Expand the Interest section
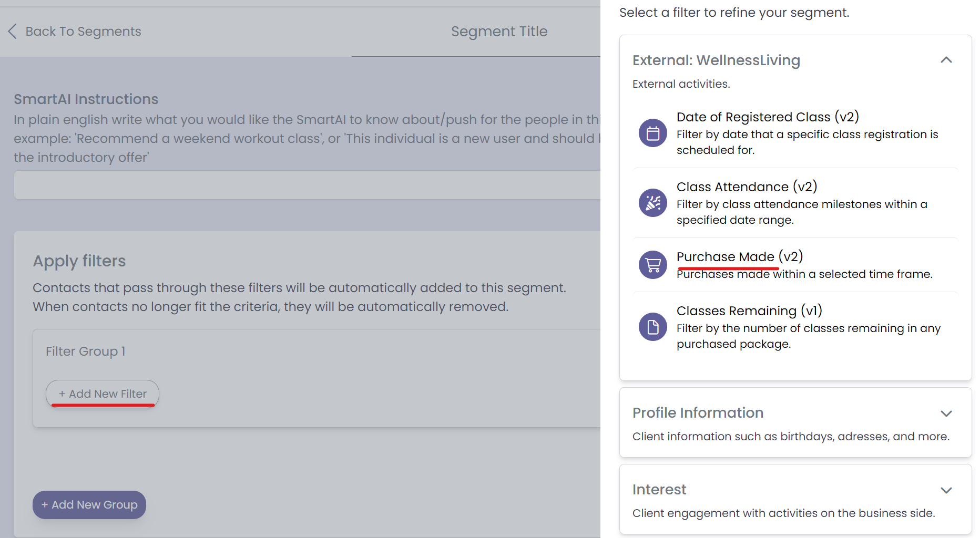This screenshot has width=980, height=538. pyautogui.click(x=946, y=490)
